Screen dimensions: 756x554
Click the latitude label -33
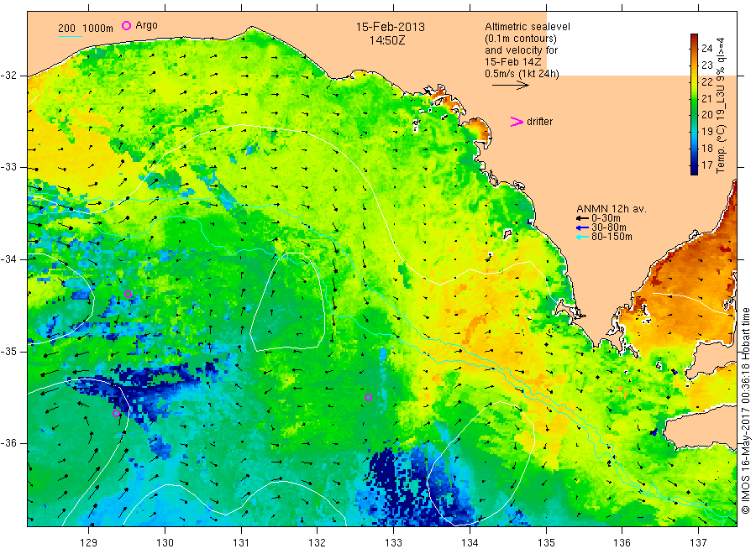pos(9,167)
